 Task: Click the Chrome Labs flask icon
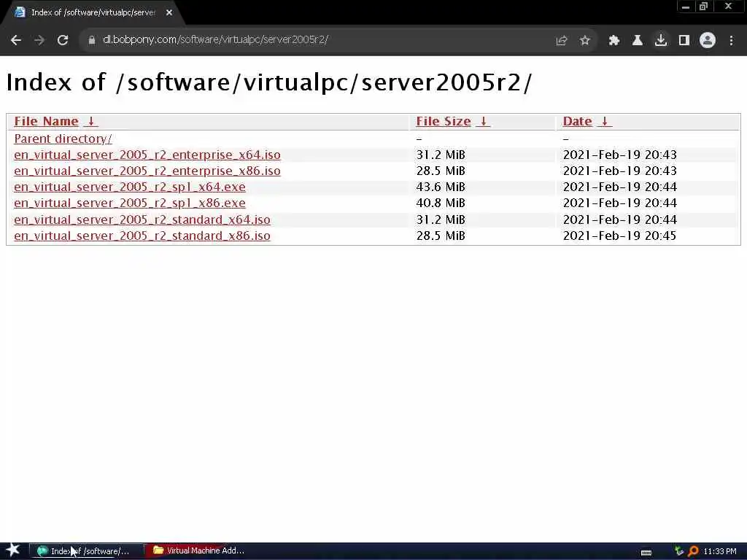pos(637,41)
